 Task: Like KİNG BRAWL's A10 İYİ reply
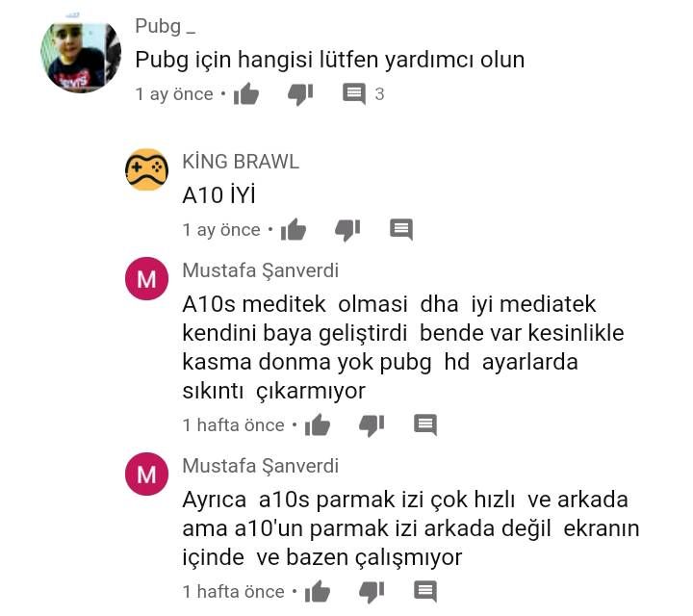coord(294,229)
